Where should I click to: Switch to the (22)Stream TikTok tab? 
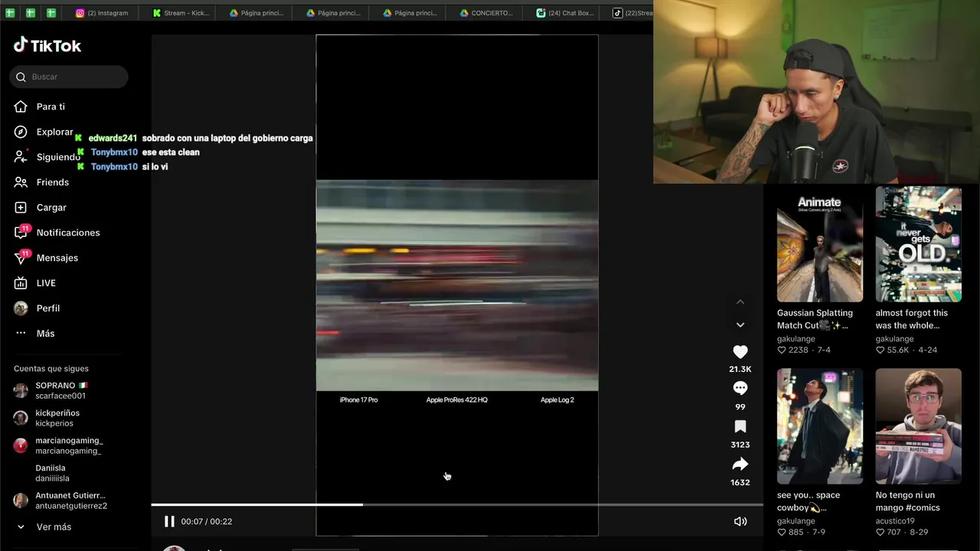pyautogui.click(x=632, y=13)
